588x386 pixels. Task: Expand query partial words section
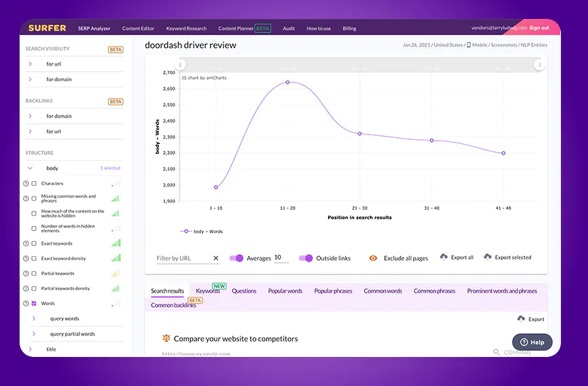pyautogui.click(x=34, y=334)
